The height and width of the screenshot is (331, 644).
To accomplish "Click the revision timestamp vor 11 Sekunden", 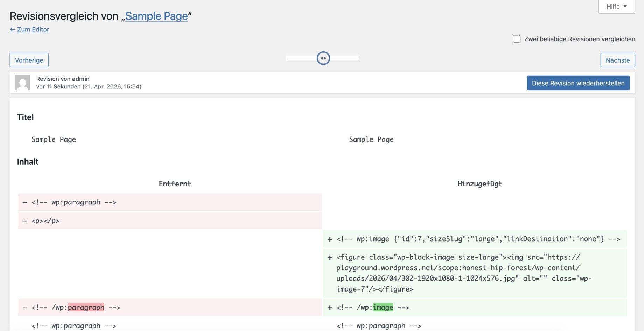I will (58, 86).
